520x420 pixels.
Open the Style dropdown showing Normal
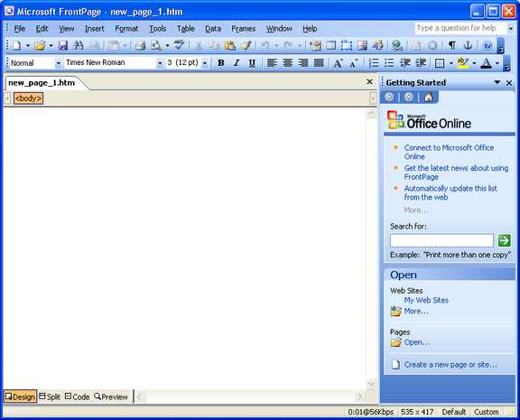(x=59, y=62)
